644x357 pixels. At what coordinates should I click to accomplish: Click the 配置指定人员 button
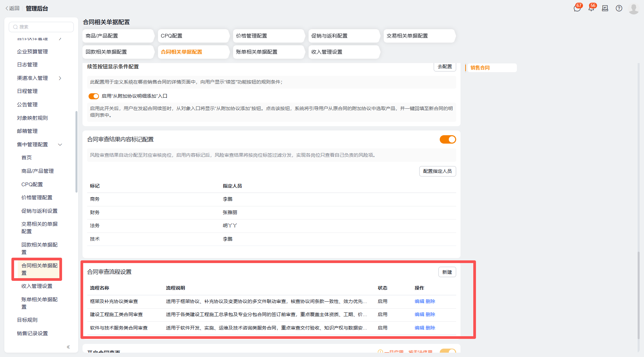(x=437, y=171)
